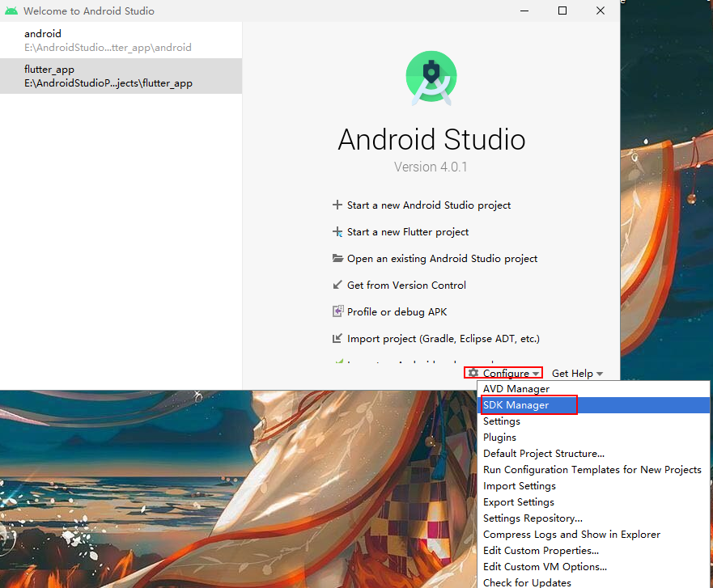Click the folder icon for opening existing project
713x588 pixels.
coord(337,259)
